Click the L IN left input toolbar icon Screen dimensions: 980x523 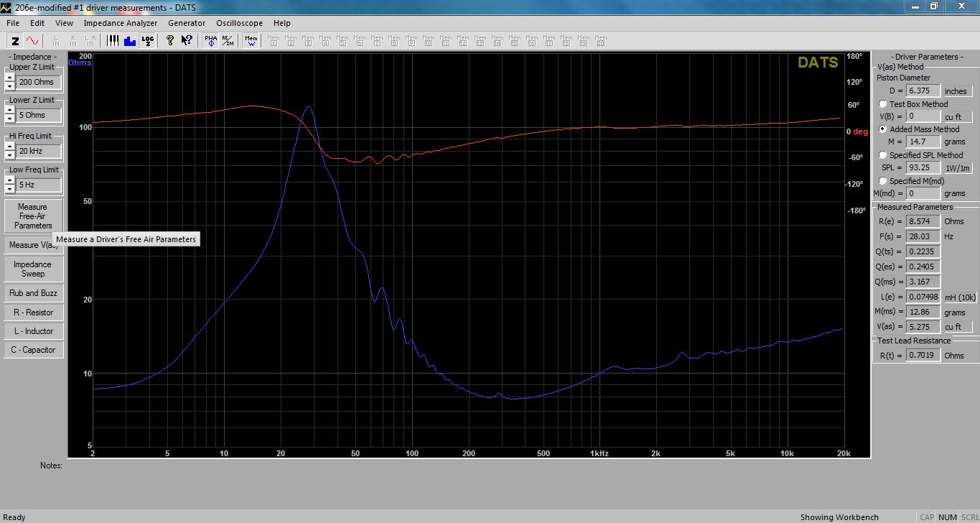(x=57, y=40)
